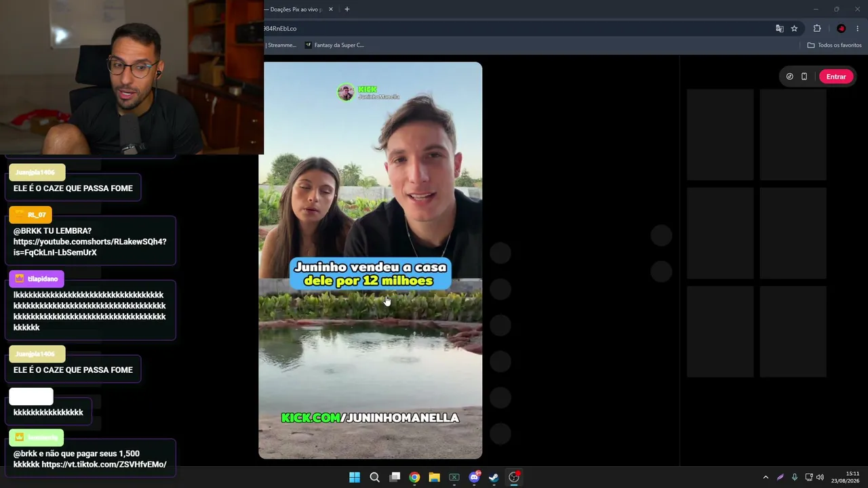Bookmark this page with the star icon

pyautogui.click(x=794, y=28)
